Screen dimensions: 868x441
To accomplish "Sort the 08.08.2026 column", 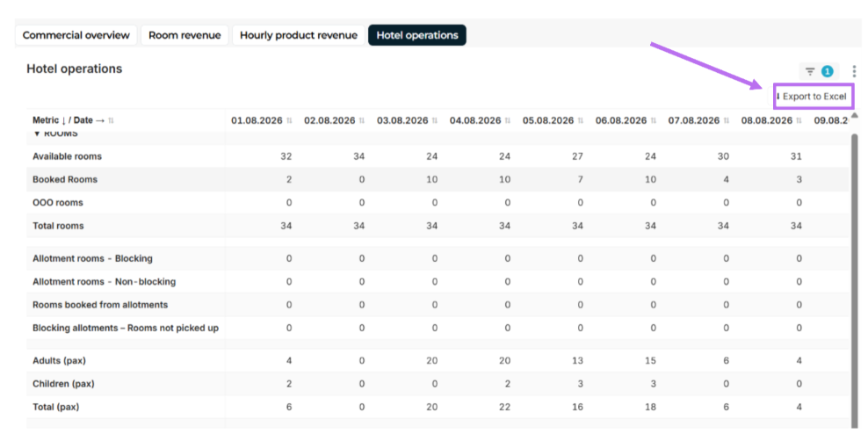I will pyautogui.click(x=799, y=120).
